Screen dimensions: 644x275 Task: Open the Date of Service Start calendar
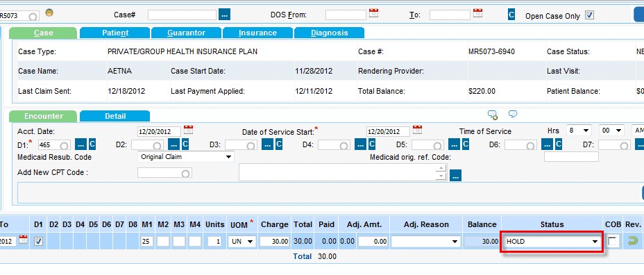point(417,130)
